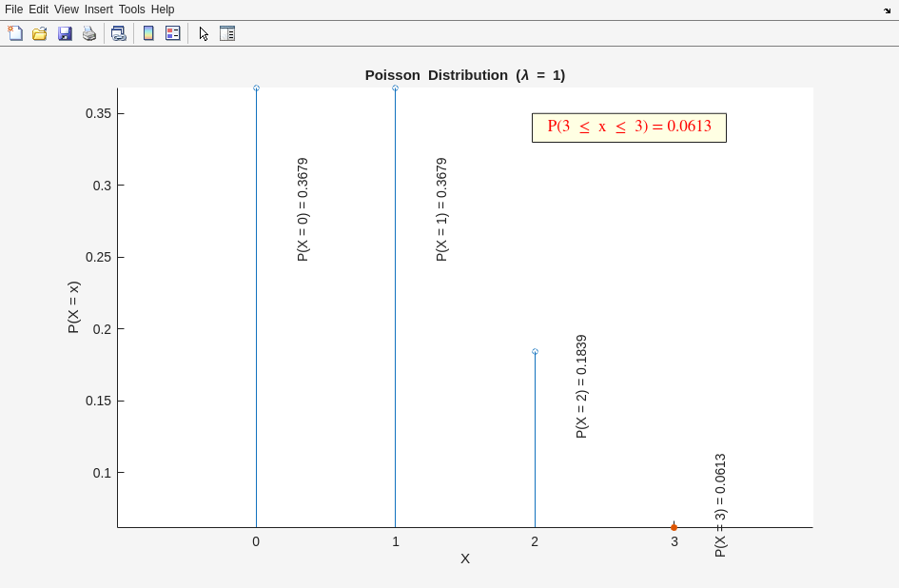Click the dock figure arrow at top right
Viewport: 899px width, 588px height.
point(887,10)
